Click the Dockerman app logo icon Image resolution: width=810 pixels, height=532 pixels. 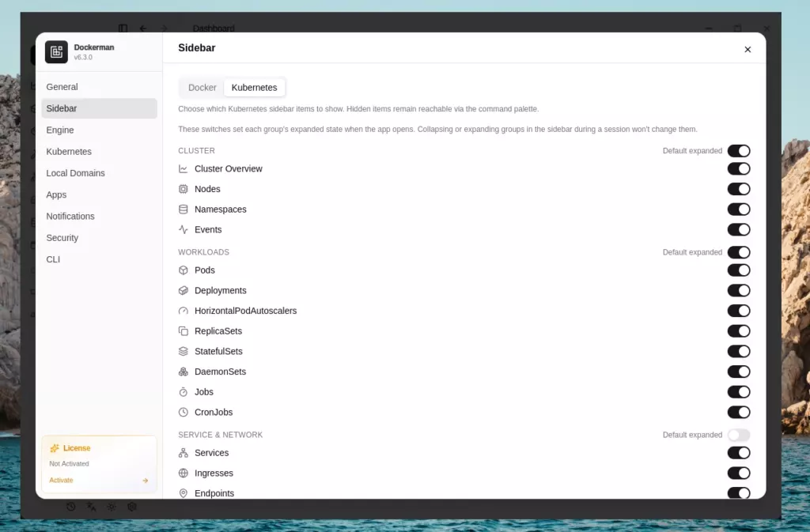[x=56, y=51]
